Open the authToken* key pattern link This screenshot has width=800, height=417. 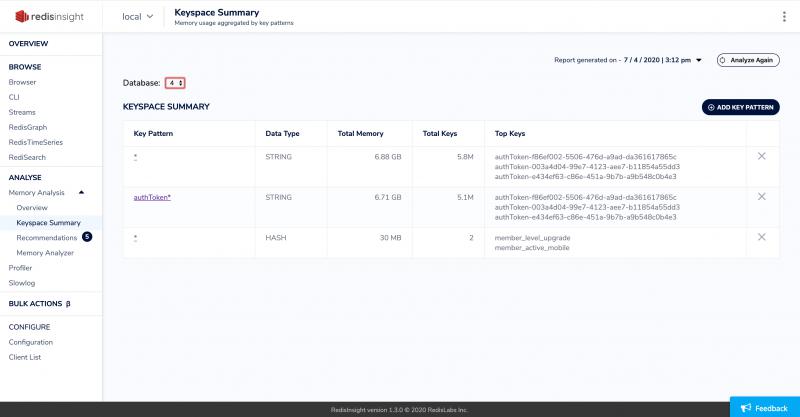click(x=152, y=197)
